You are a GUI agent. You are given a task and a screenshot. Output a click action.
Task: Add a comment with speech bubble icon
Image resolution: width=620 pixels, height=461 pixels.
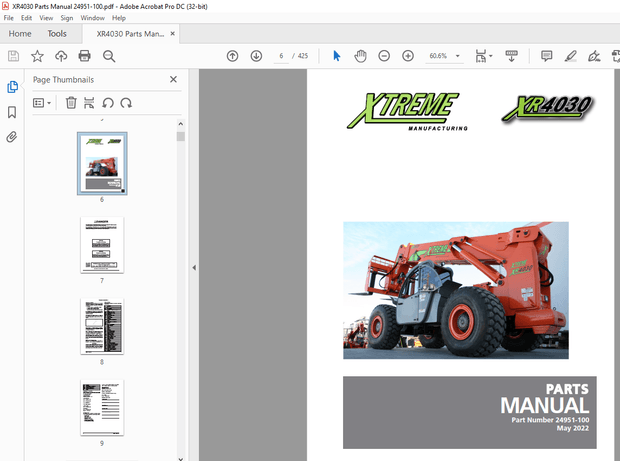pyautogui.click(x=546, y=56)
